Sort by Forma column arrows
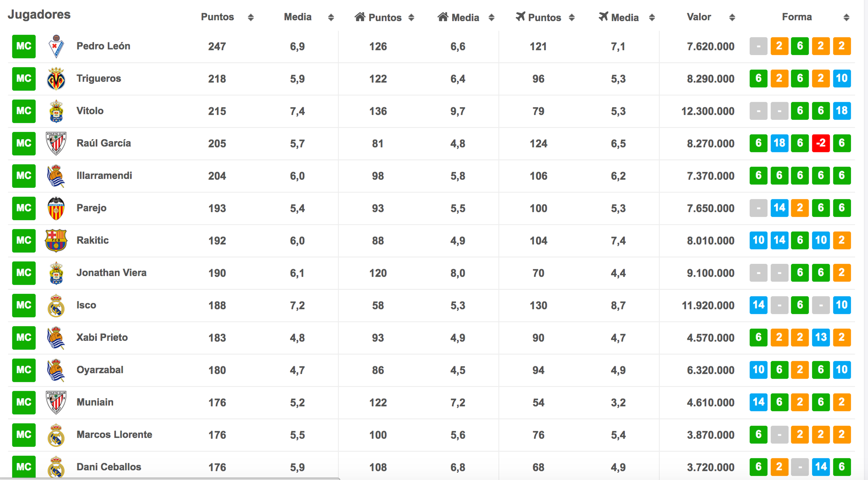 (847, 18)
